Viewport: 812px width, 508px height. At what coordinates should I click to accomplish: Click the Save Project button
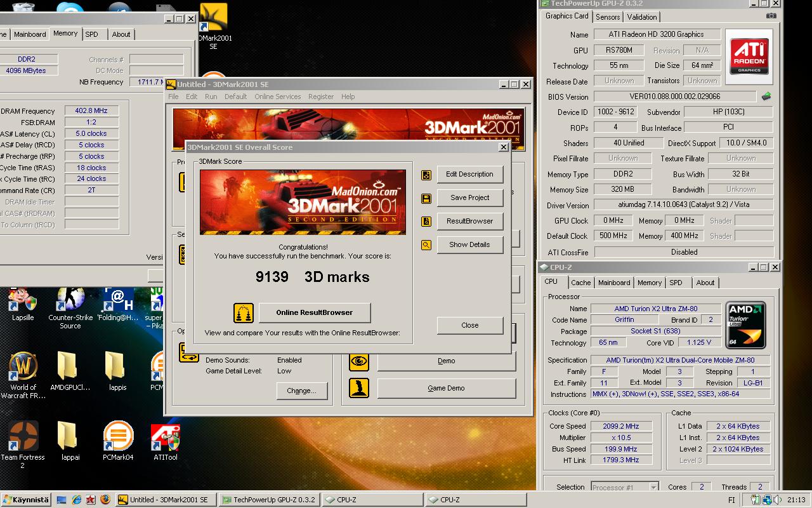(x=469, y=197)
